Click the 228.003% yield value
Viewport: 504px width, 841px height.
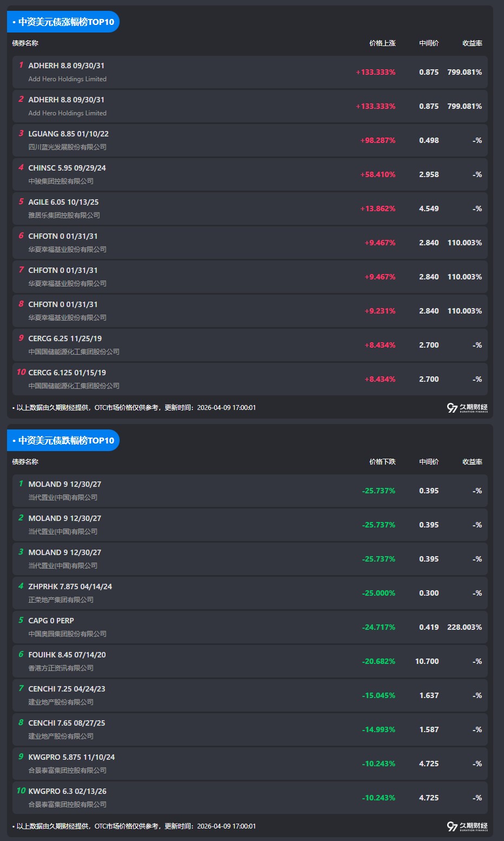tap(464, 627)
